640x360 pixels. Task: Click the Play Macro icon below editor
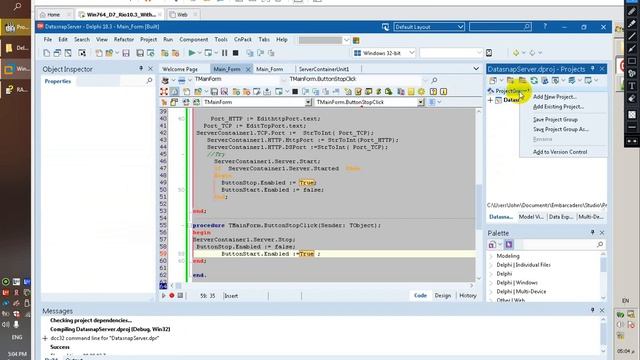[x=164, y=296]
